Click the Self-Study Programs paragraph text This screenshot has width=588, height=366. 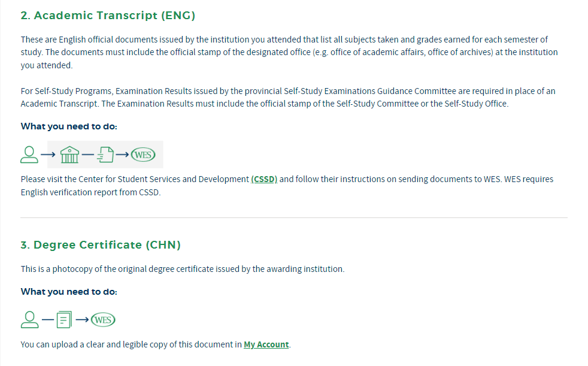[x=288, y=98]
